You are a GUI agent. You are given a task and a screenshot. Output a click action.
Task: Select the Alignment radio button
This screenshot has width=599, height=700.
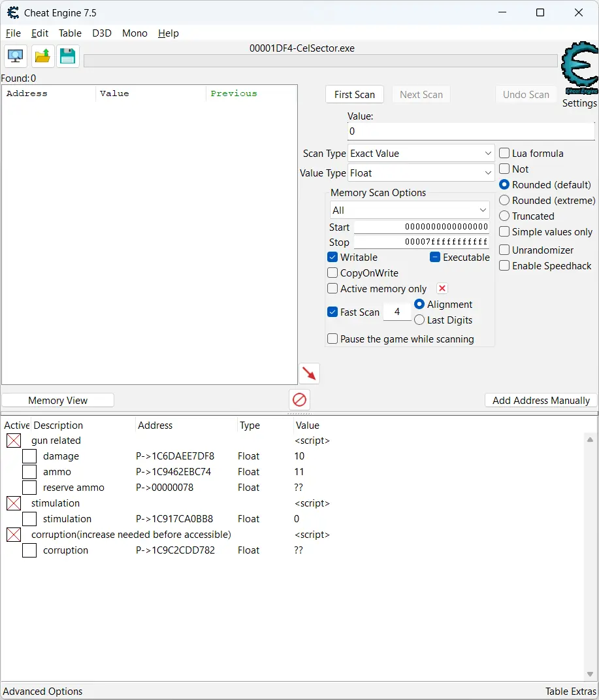(419, 304)
